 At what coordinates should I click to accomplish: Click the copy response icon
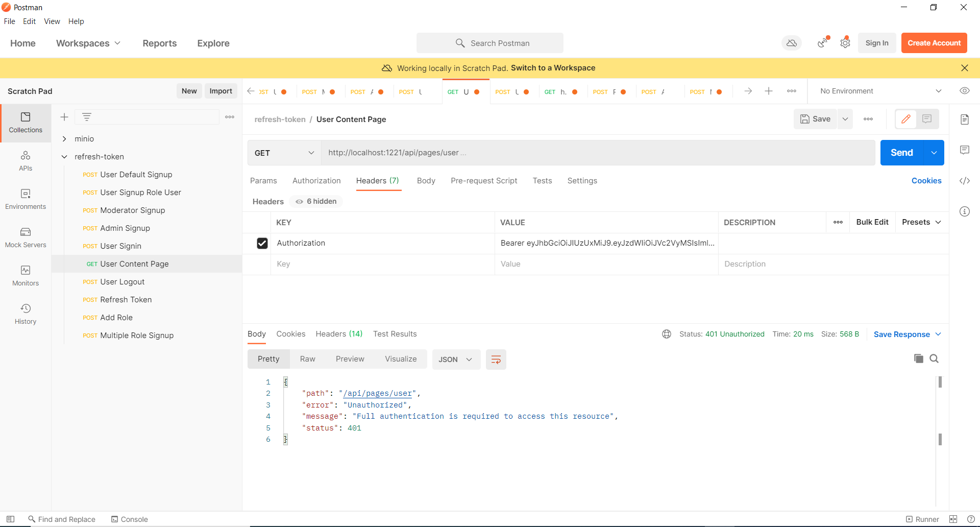(x=918, y=358)
